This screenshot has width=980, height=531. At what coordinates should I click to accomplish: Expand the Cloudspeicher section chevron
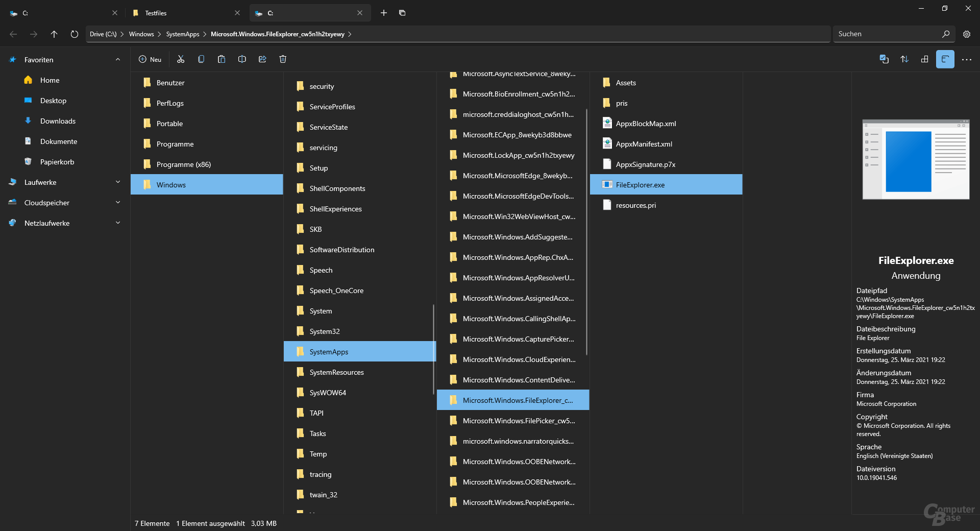click(118, 203)
